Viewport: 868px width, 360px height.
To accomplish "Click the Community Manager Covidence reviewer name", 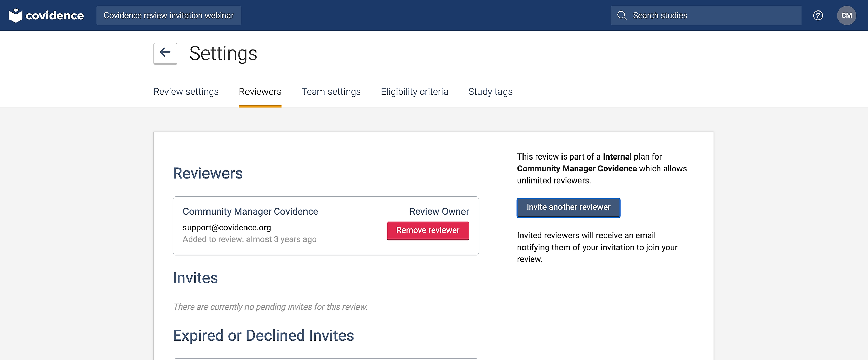I will [250, 212].
